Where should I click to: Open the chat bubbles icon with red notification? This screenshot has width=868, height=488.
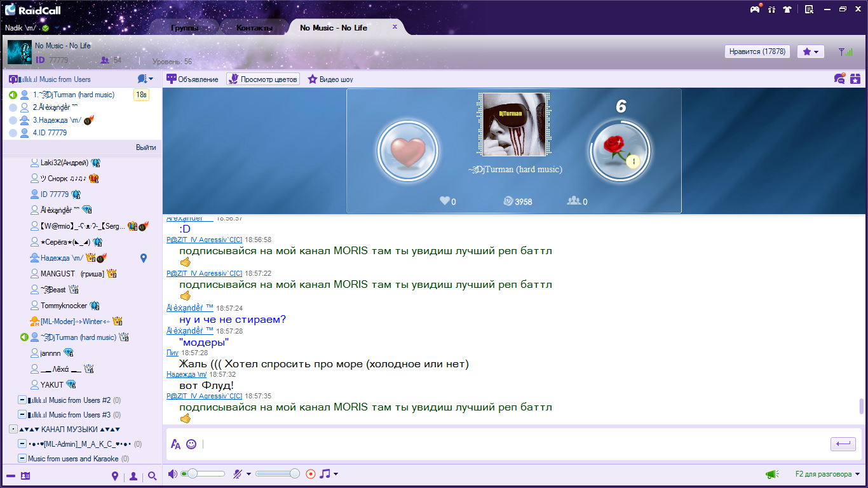[x=839, y=79]
